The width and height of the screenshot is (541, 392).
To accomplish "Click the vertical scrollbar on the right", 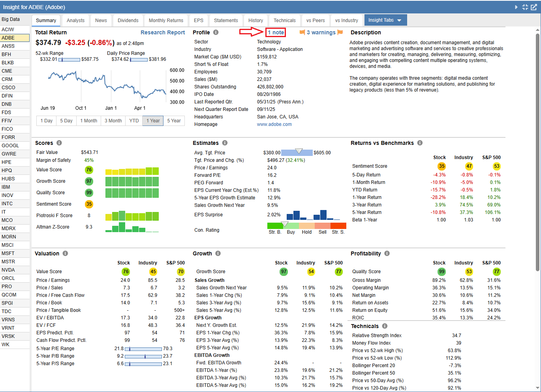I will click(x=537, y=152).
